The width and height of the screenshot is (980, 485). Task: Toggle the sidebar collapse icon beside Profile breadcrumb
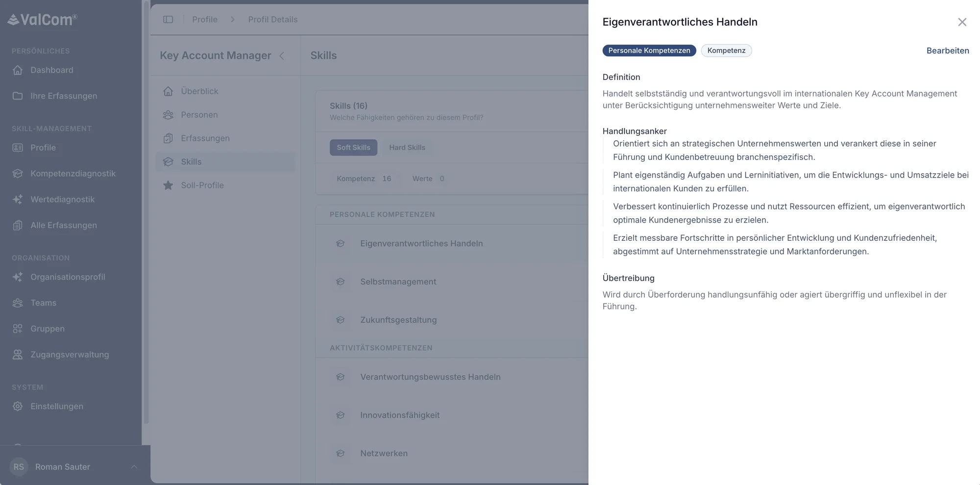click(x=168, y=20)
